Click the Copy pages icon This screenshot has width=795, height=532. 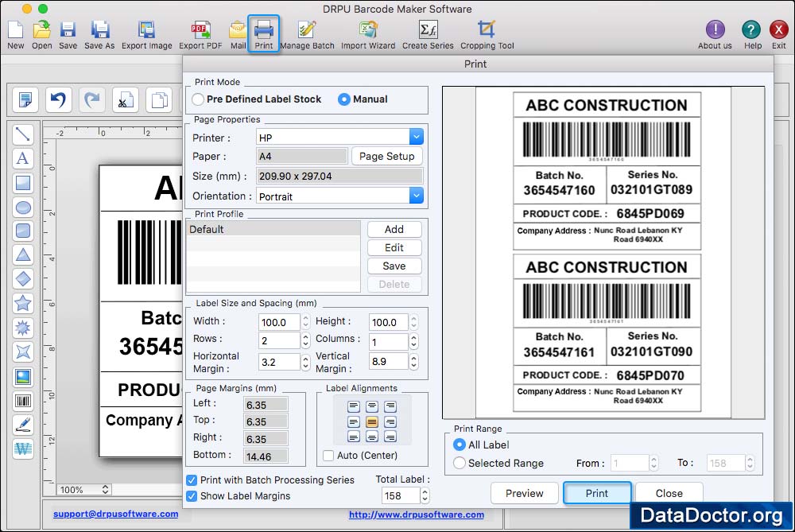pos(159,99)
